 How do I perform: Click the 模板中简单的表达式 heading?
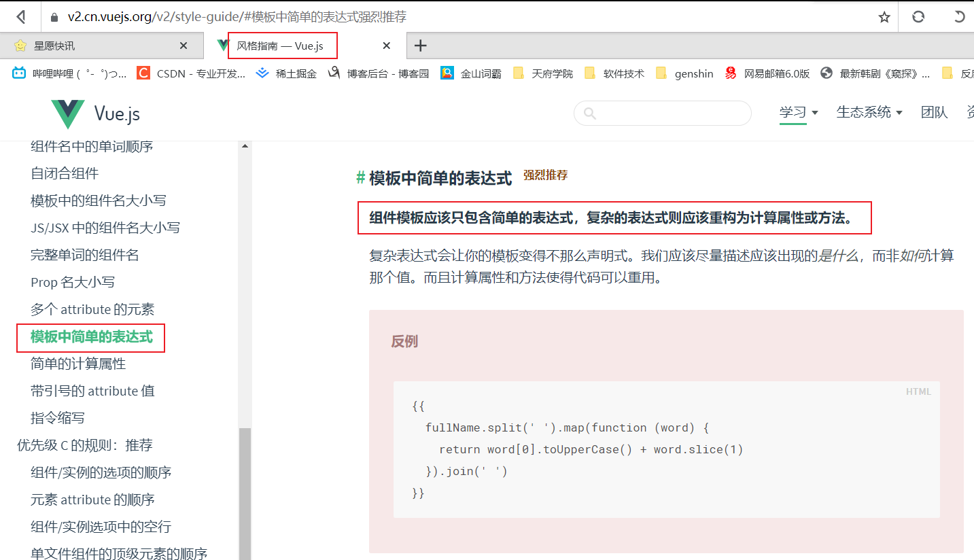point(440,178)
